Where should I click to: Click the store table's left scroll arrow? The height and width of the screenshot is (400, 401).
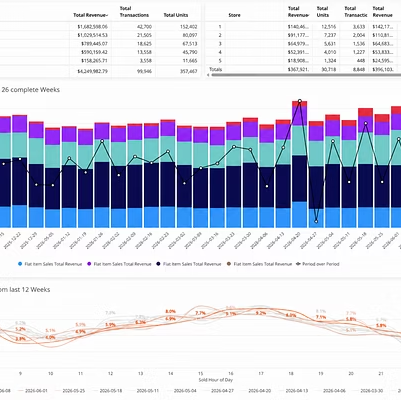[208, 75]
